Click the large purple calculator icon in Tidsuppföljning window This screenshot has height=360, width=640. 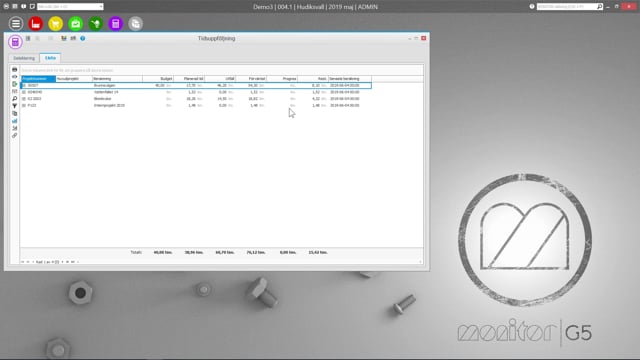tap(15, 42)
